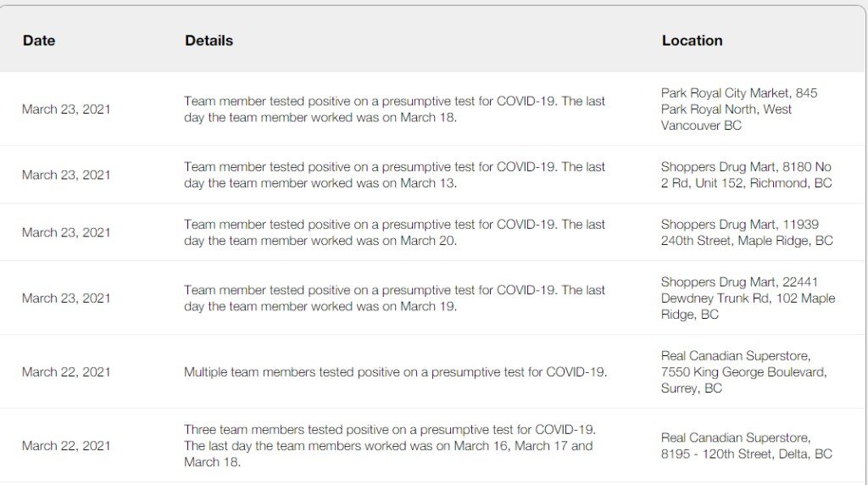Click the Shoppers Drug Mart 240th Street address
868x485 pixels.
pyautogui.click(x=747, y=232)
